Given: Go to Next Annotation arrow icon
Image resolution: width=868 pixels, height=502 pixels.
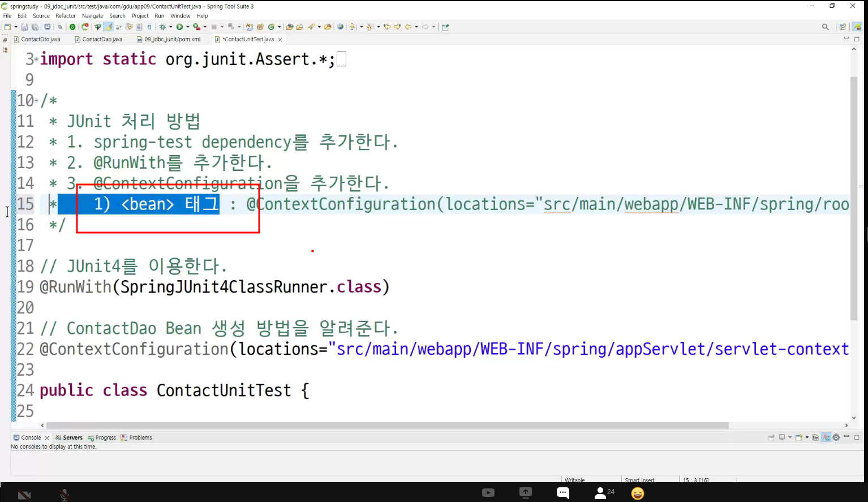Looking at the screenshot, I should point(352,27).
